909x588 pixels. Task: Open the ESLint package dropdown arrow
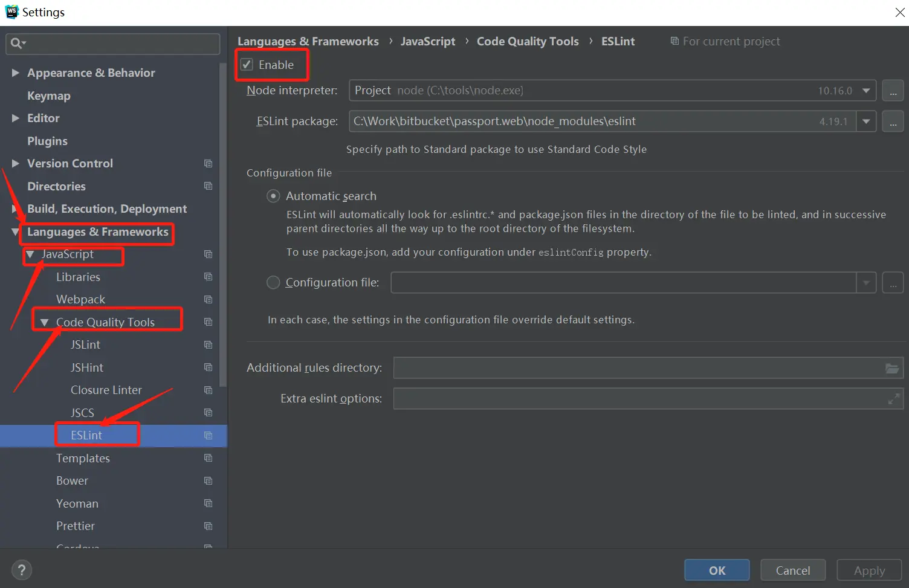click(866, 121)
